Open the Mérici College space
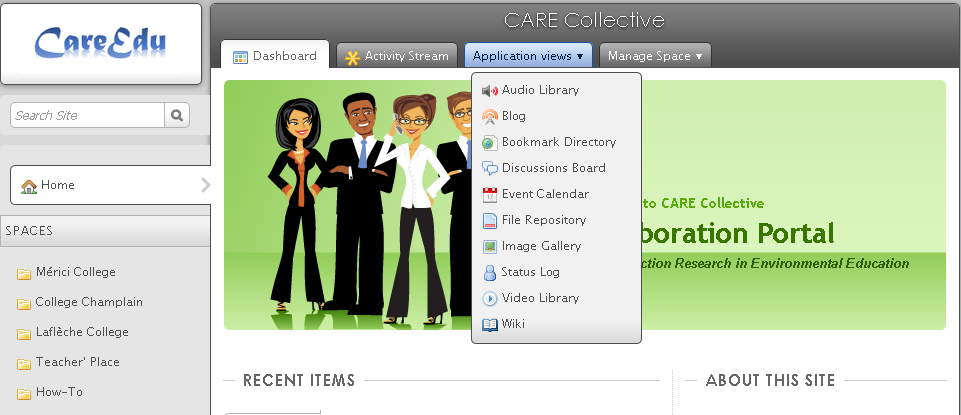Viewport: 961px width, 415px height. [x=75, y=272]
